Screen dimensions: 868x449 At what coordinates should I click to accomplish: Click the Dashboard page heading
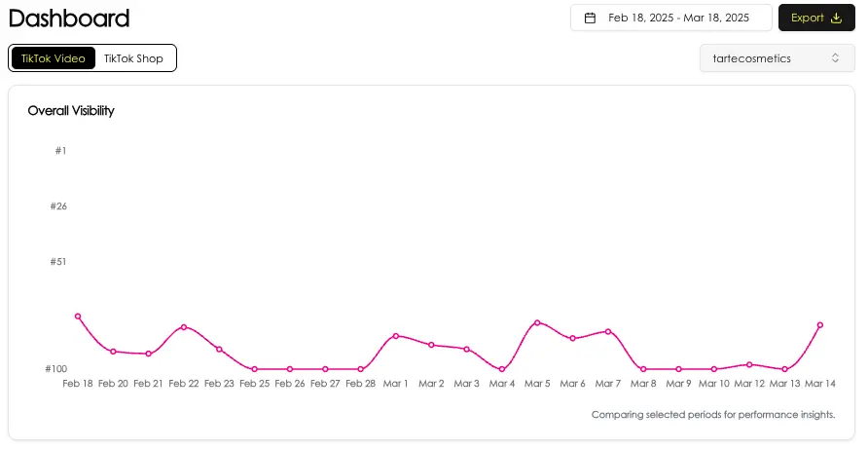tap(69, 19)
